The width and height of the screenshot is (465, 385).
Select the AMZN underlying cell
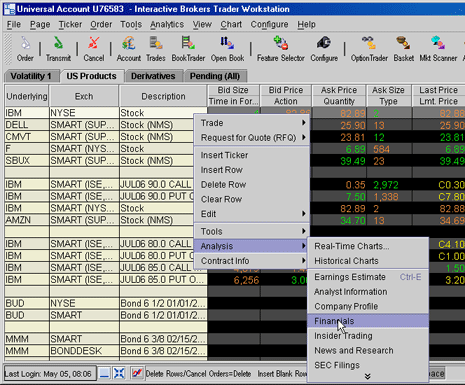point(27,220)
